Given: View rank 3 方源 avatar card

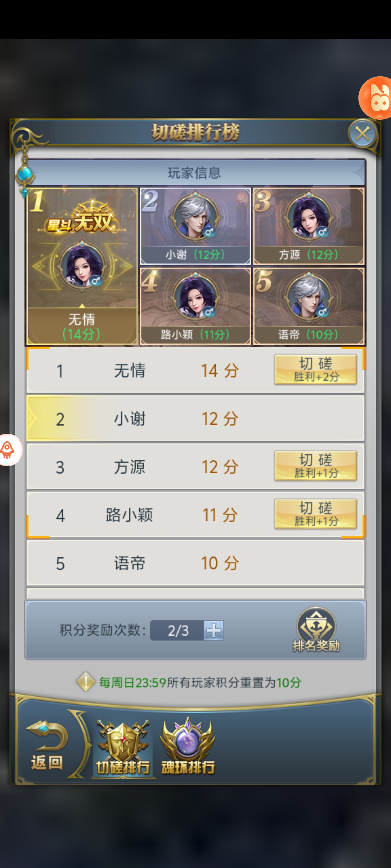Looking at the screenshot, I should [x=309, y=226].
